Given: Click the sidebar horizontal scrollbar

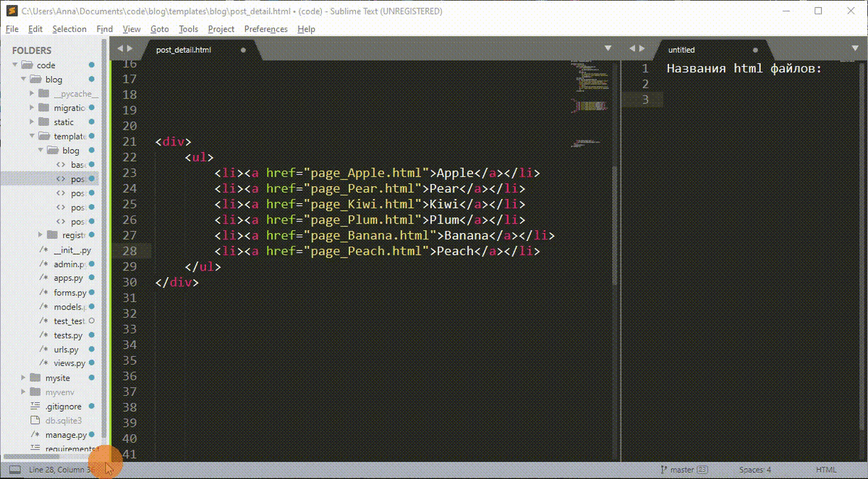Looking at the screenshot, I should (x=32, y=457).
